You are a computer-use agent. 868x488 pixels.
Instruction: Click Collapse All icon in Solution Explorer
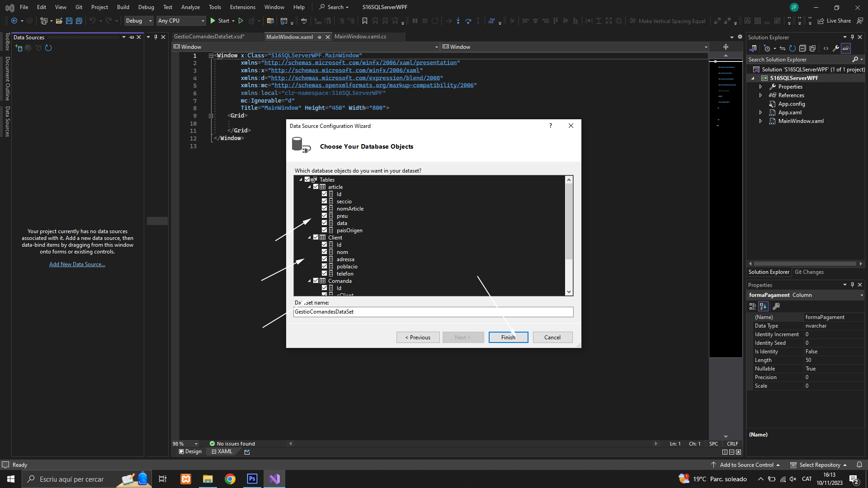pyautogui.click(x=802, y=48)
